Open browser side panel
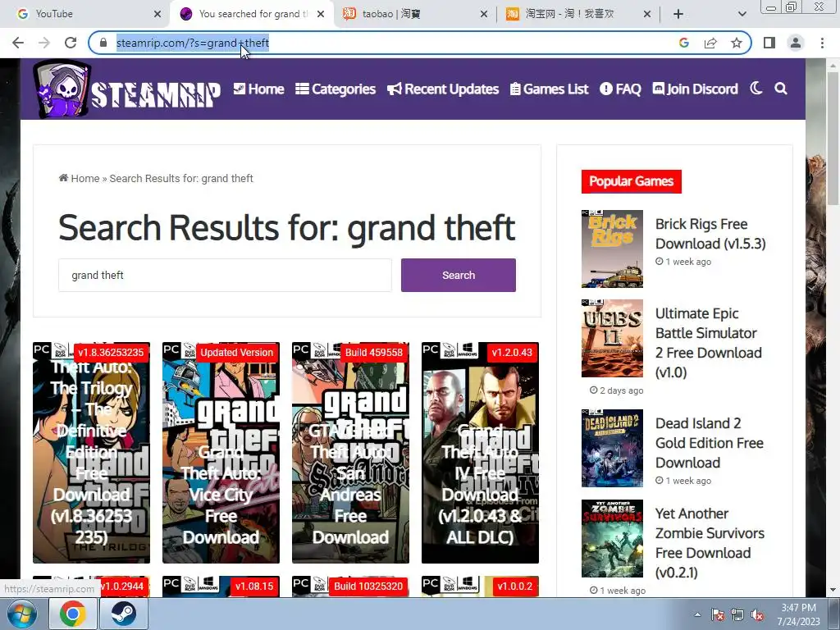The height and width of the screenshot is (630, 840). point(769,43)
